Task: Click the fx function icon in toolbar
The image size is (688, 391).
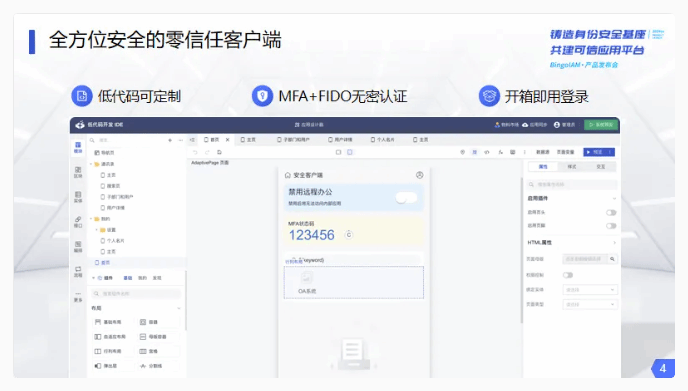Action: pyautogui.click(x=500, y=152)
